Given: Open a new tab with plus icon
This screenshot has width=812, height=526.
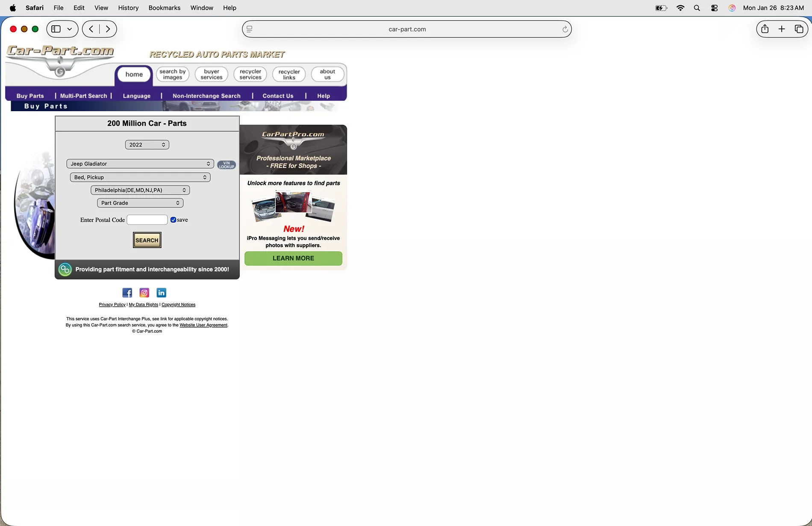Looking at the screenshot, I should (782, 29).
